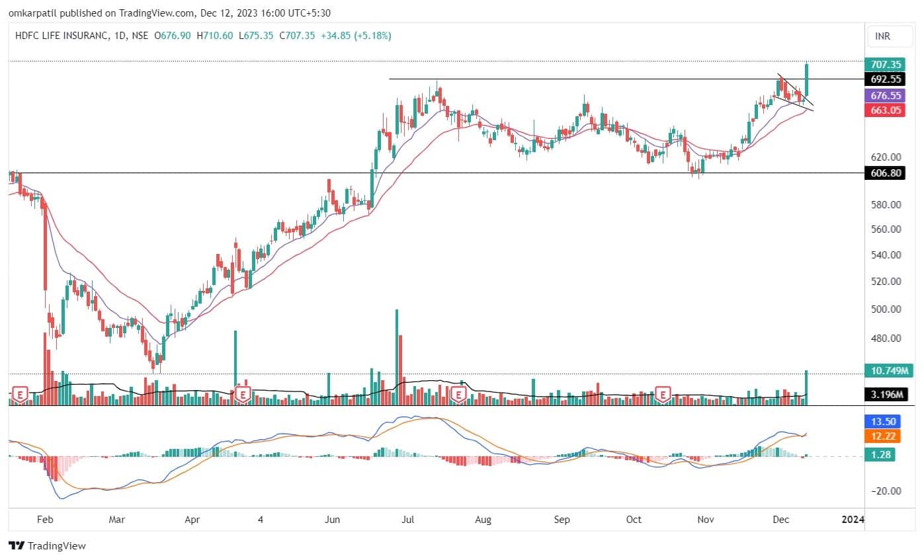This screenshot has height=560, width=924.
Task: Open the earnings marker near February
Action: tap(21, 395)
